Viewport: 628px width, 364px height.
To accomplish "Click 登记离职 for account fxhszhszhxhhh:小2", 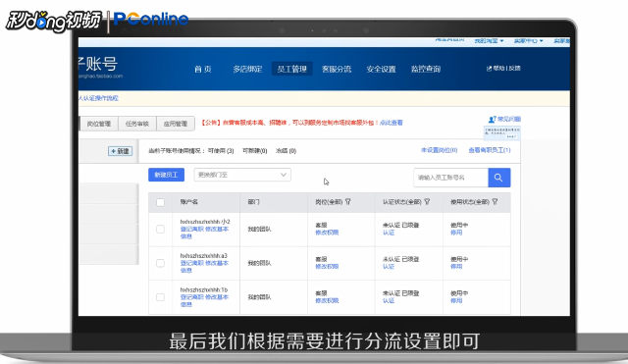I will [x=192, y=229].
